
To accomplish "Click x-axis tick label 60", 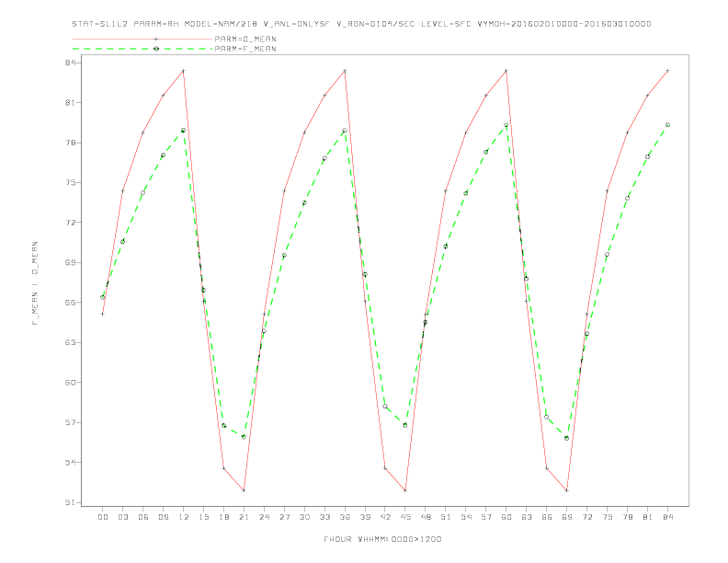I will click(506, 517).
